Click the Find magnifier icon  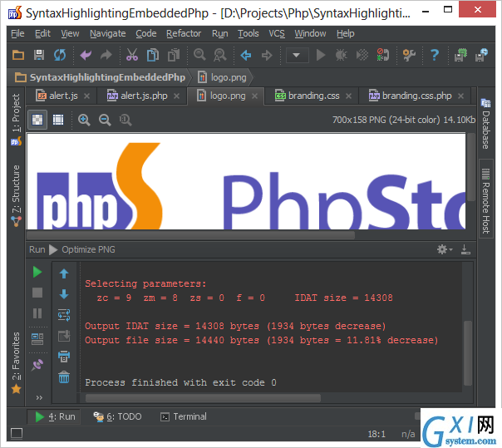199,55
